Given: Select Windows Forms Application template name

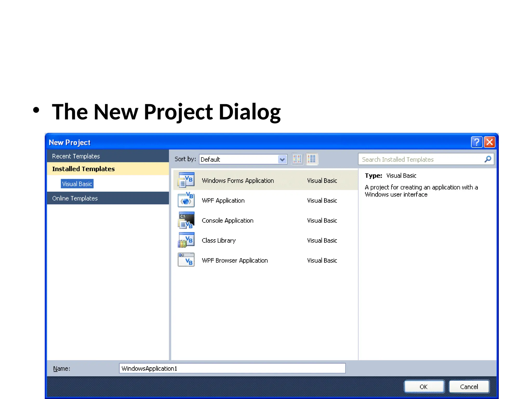Looking at the screenshot, I should [x=238, y=181].
